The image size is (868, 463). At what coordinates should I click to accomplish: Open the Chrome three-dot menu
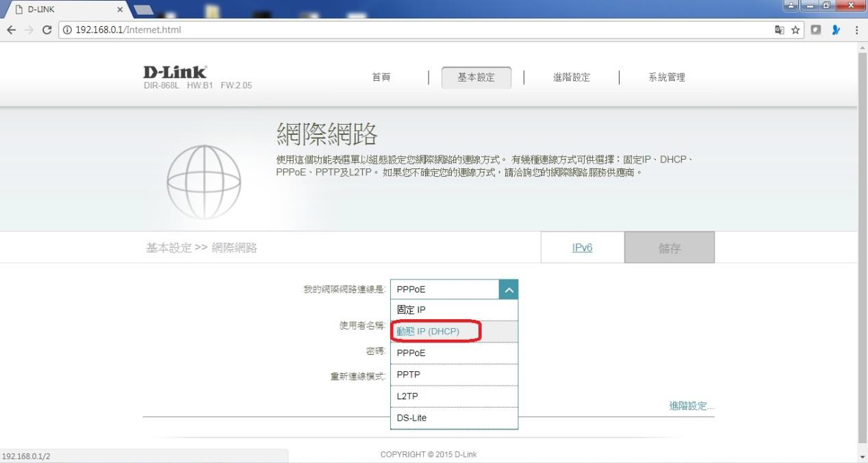pyautogui.click(x=857, y=30)
